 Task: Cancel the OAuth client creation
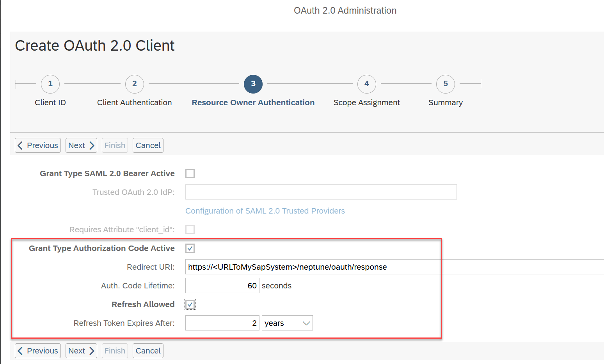click(x=148, y=145)
